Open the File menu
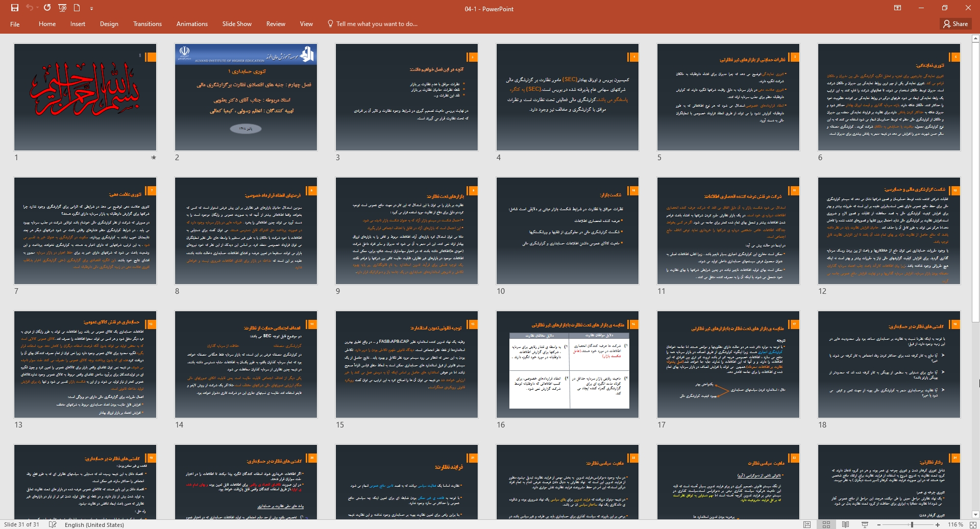 [15, 24]
